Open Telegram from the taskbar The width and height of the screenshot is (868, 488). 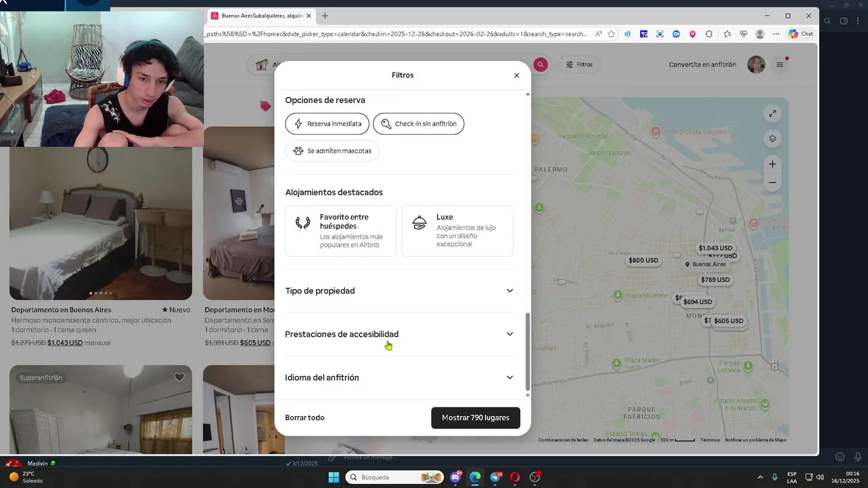(495, 477)
